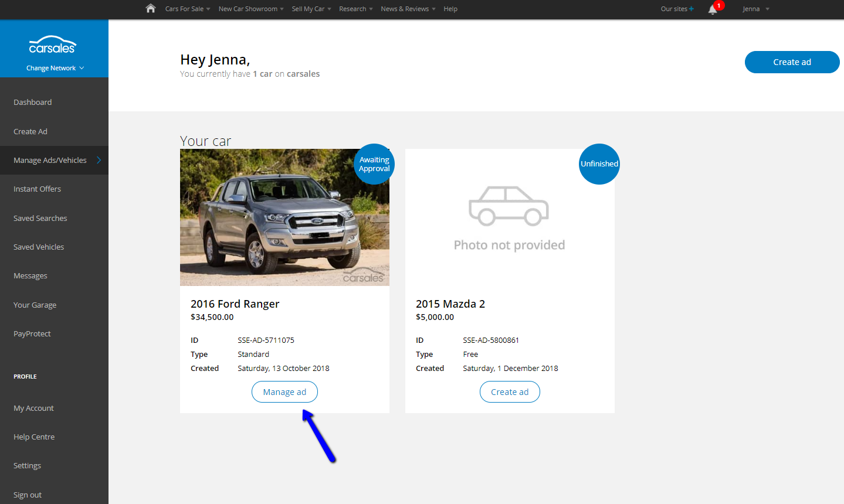Click the Saturday, 13 October 2018 date

pyautogui.click(x=283, y=368)
